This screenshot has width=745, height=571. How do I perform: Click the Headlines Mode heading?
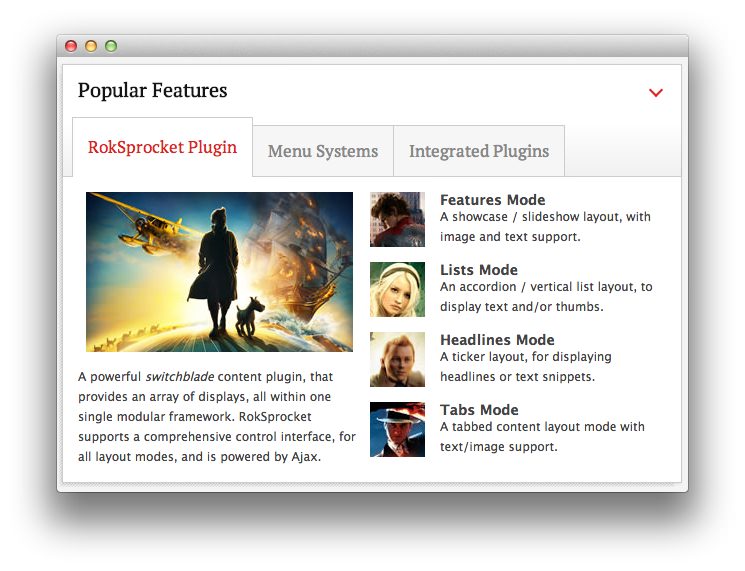click(497, 340)
